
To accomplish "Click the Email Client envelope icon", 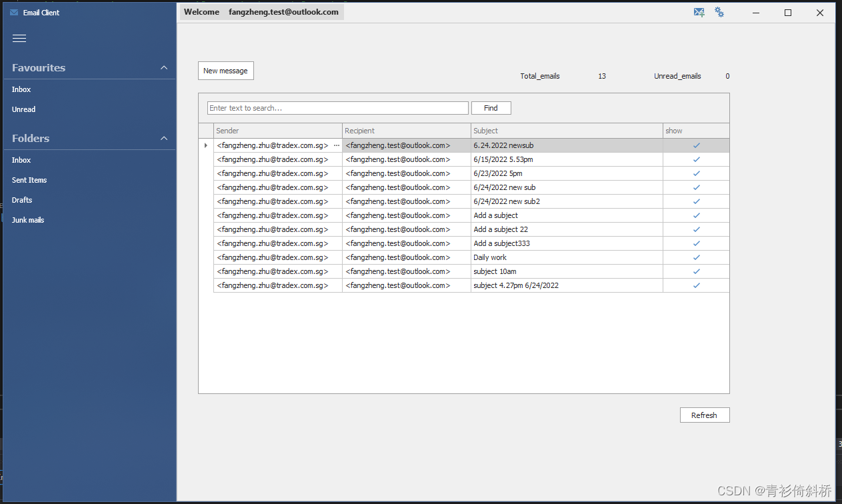I will (x=14, y=12).
